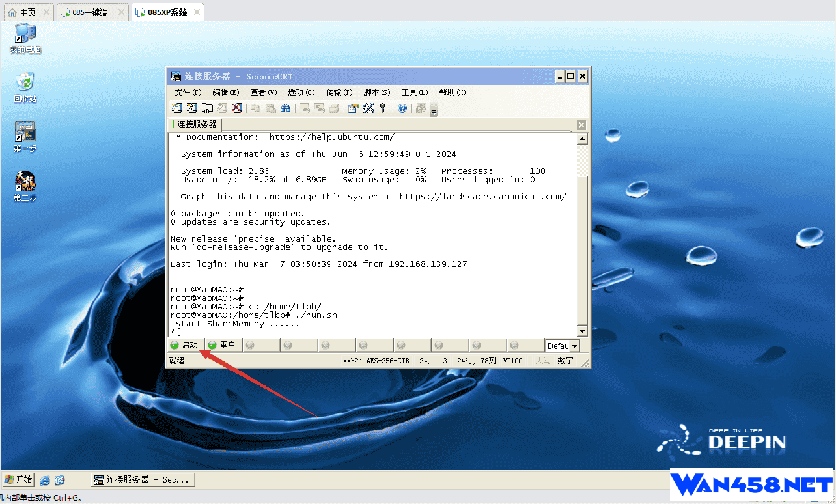Click the SecureCRT title bar application icon
This screenshot has height=504, width=836.
click(176, 76)
